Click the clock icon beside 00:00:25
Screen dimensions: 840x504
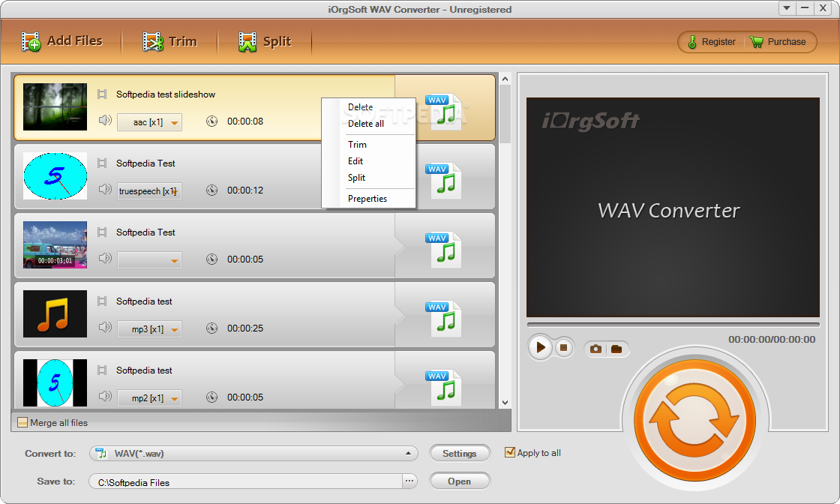point(212,328)
